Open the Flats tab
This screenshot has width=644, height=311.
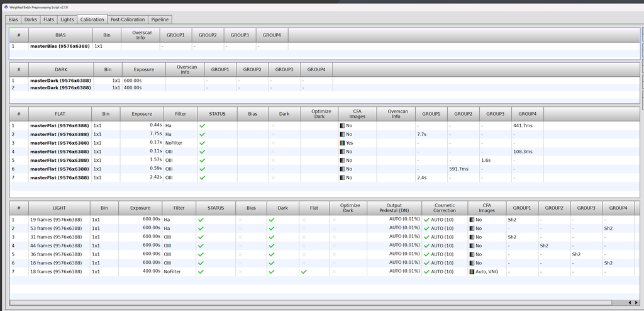tap(48, 20)
